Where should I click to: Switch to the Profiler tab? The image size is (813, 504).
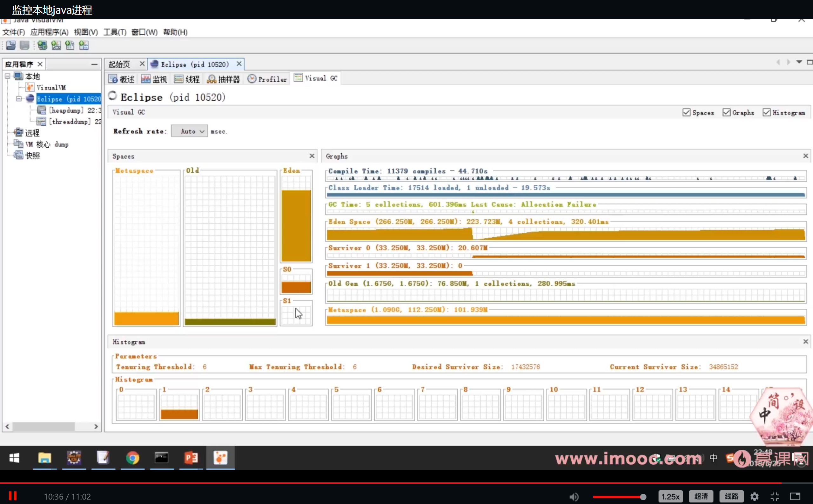[267, 79]
